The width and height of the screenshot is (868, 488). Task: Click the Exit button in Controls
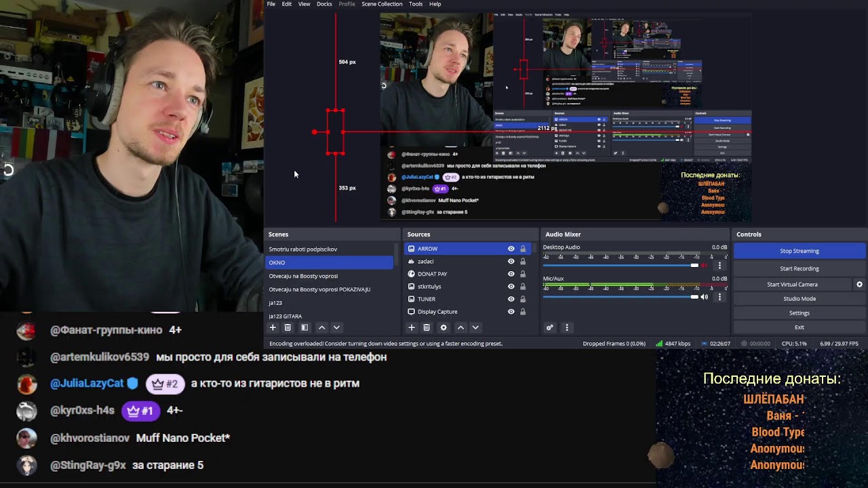click(800, 327)
